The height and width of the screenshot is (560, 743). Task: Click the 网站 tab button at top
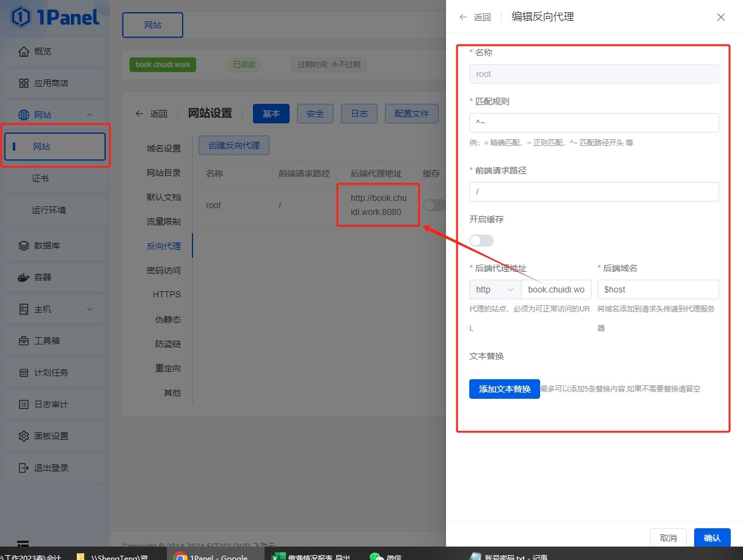[153, 25]
